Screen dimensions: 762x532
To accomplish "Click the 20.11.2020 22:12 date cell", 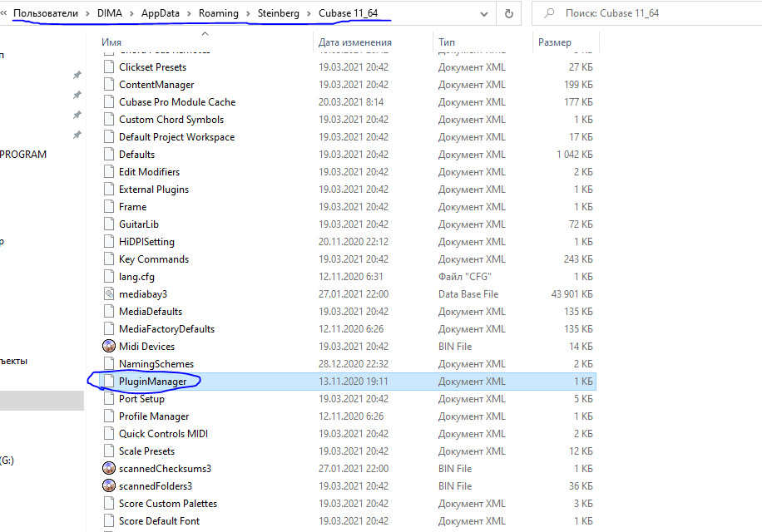I will [x=354, y=242].
